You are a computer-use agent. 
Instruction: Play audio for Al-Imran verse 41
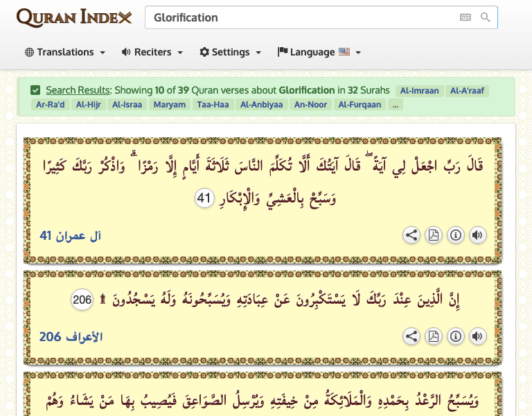(x=477, y=235)
